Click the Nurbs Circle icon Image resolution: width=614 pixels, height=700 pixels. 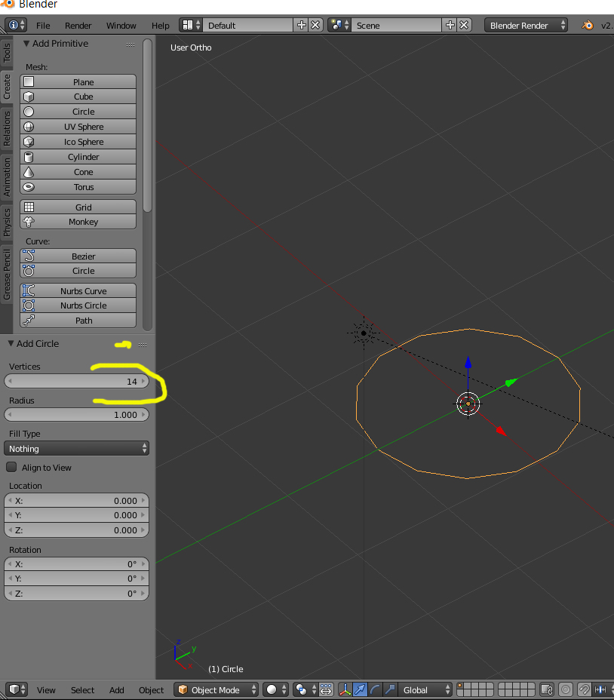[29, 305]
